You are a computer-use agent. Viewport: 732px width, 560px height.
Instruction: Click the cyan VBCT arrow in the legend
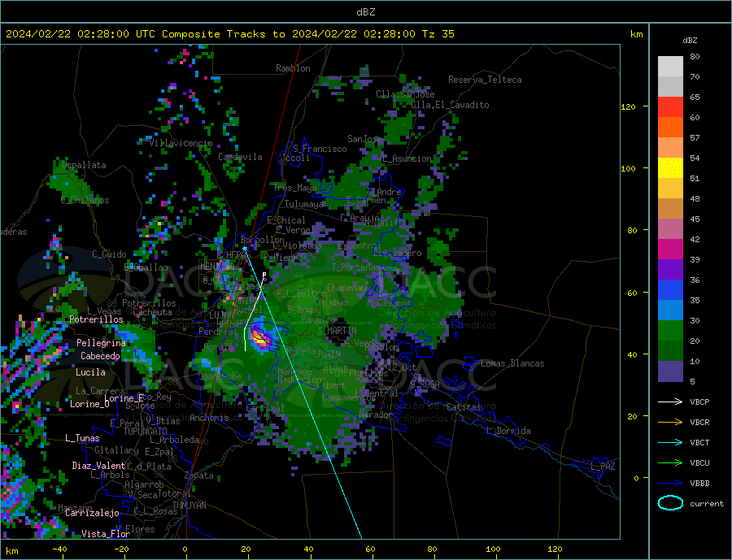click(670, 442)
